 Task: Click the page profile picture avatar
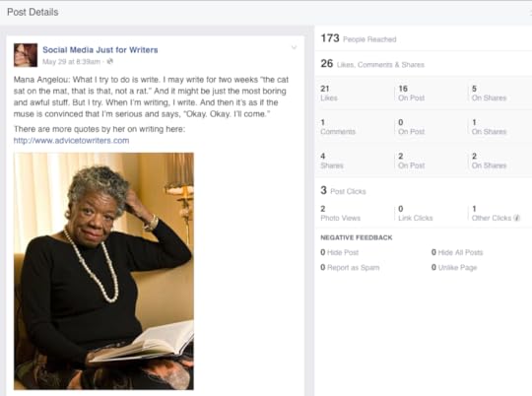tap(26, 55)
